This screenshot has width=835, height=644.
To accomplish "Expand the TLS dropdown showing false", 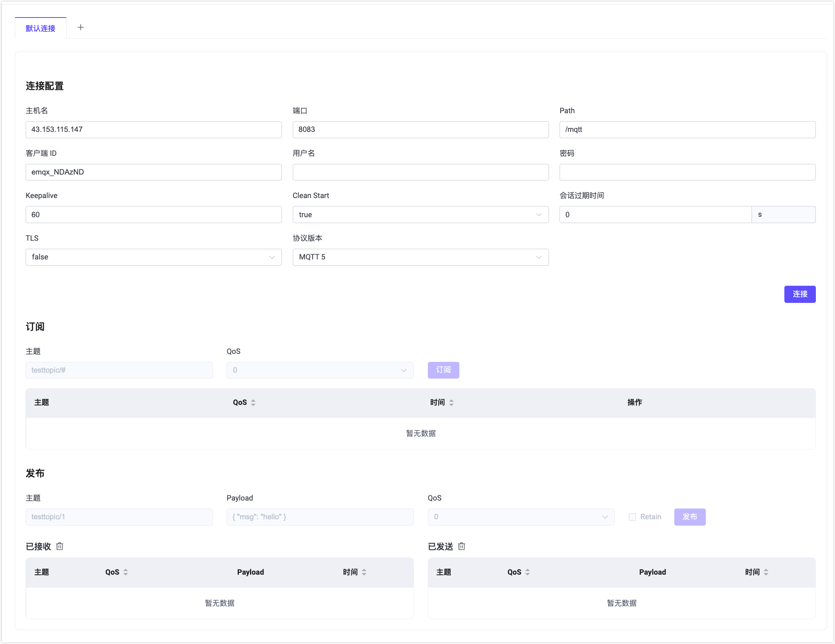I will tap(154, 257).
